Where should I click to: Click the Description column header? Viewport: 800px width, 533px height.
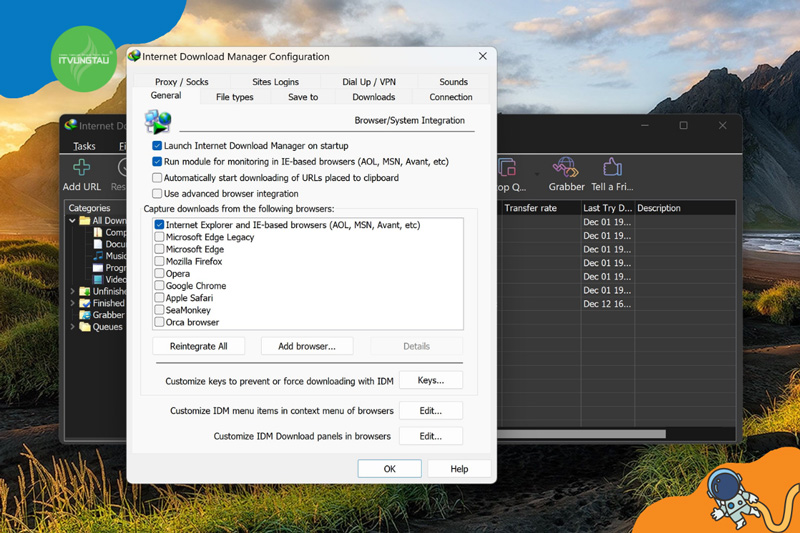tap(684, 208)
